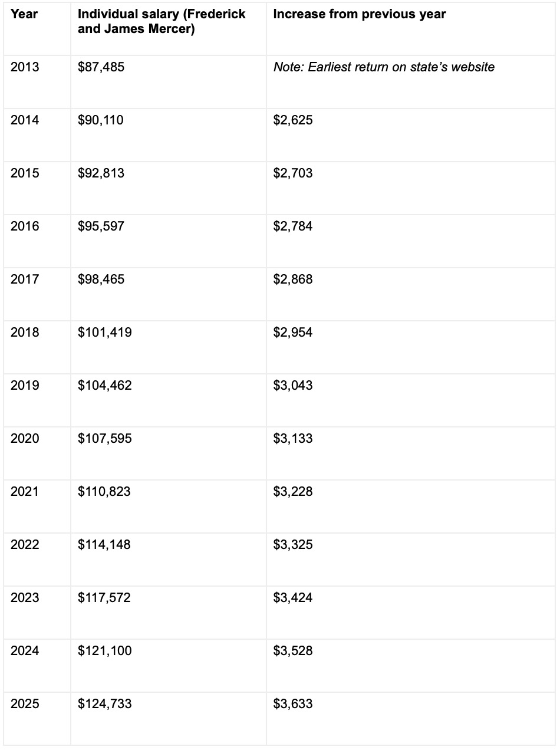Select the $90,110 salary cell
The height and width of the screenshot is (750, 560).
pos(168,135)
